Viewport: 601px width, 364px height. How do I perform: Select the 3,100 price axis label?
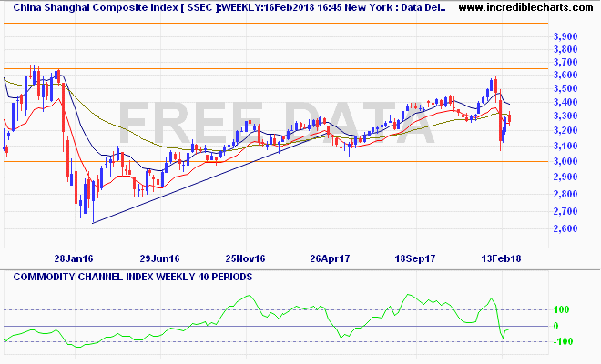click(x=565, y=146)
